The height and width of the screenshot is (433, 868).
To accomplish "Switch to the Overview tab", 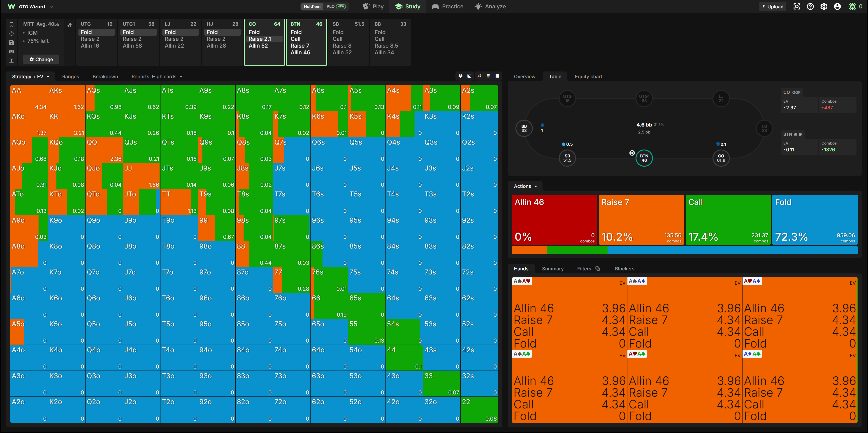I will 524,76.
